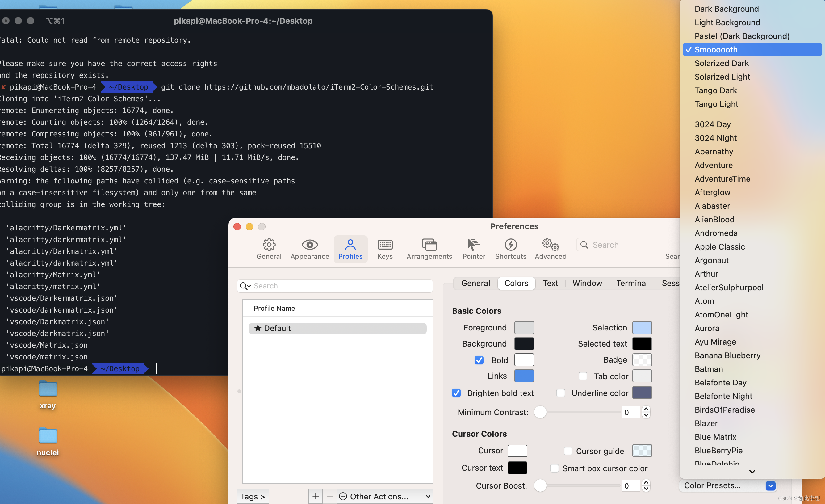Switch to the Colors profile tab
Viewport: 825px width, 504px height.
516,283
